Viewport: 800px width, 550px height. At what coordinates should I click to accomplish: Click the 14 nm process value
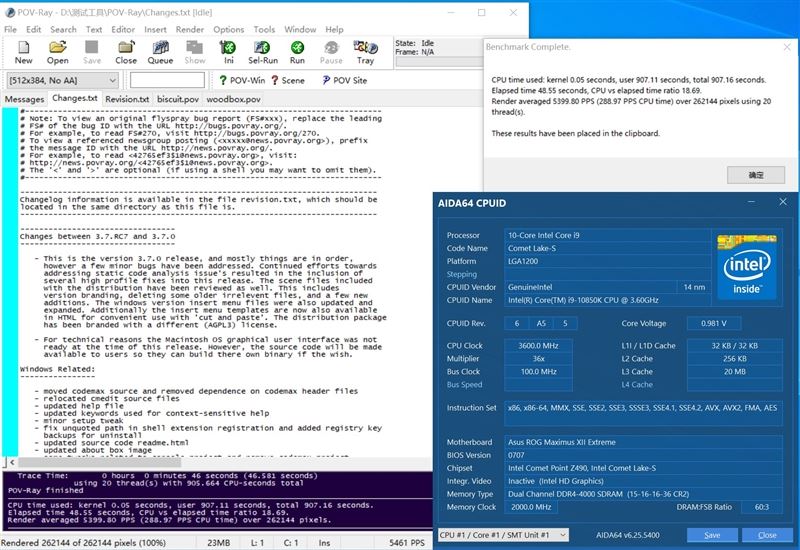point(694,287)
